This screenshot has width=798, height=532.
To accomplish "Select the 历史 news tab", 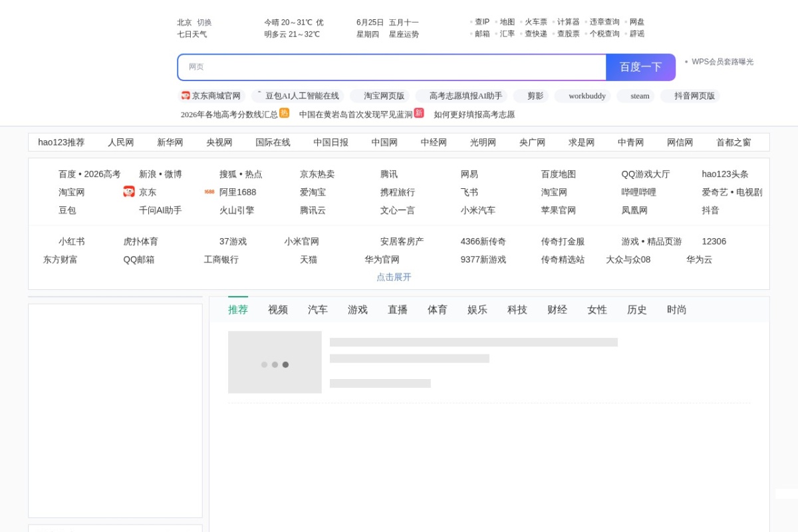I will point(637,309).
